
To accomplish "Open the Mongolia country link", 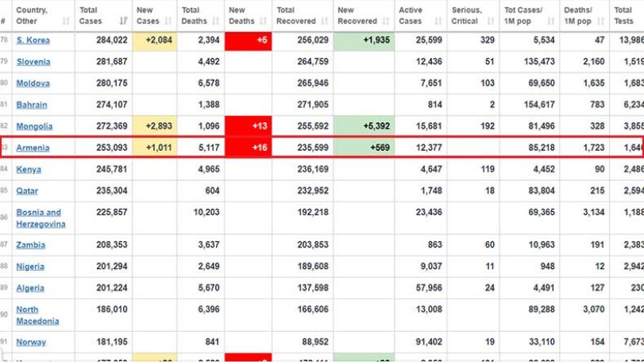I will tap(34, 126).
